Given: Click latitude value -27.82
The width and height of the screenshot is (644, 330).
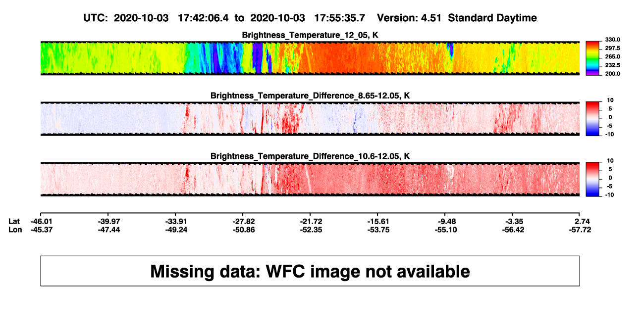Looking at the screenshot, I should click(243, 221).
